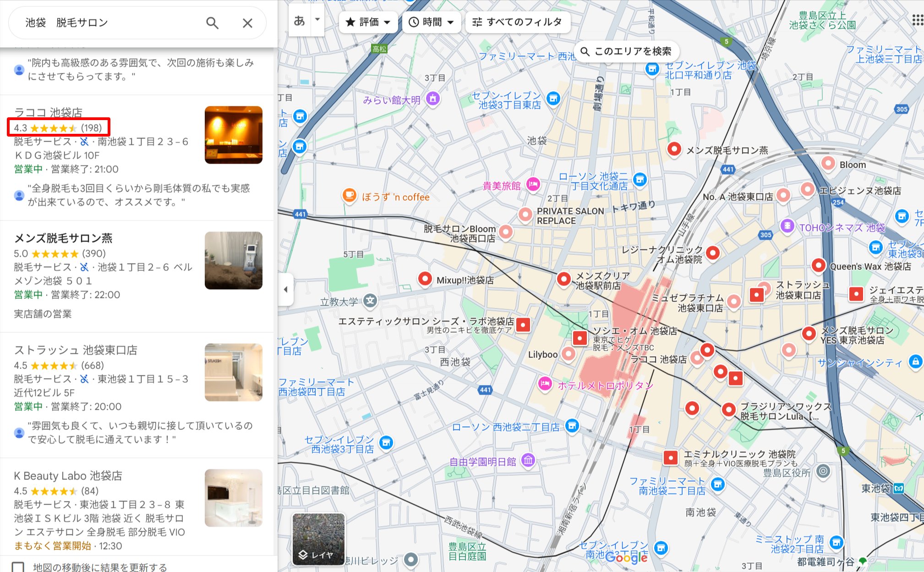The height and width of the screenshot is (572, 924).
Task: Open the ストラッシュ 池袋東口店 listing title
Action: (x=76, y=350)
